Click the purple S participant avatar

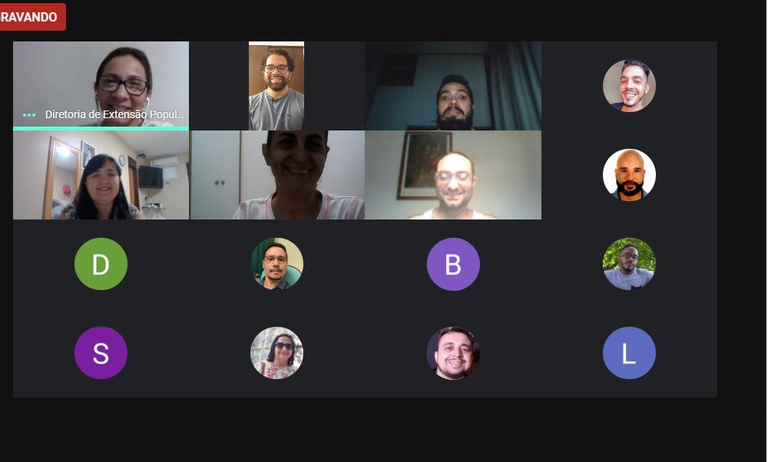point(100,353)
